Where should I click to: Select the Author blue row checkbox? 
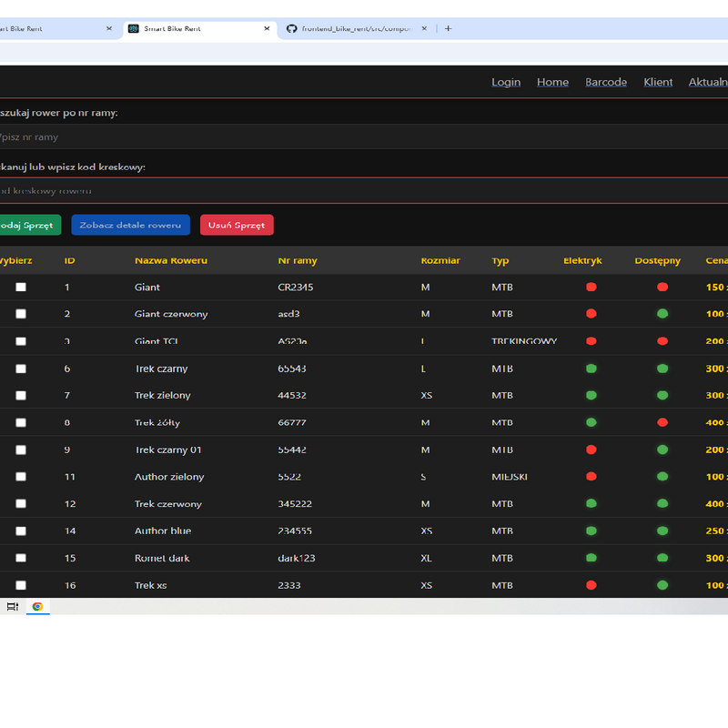(x=21, y=531)
